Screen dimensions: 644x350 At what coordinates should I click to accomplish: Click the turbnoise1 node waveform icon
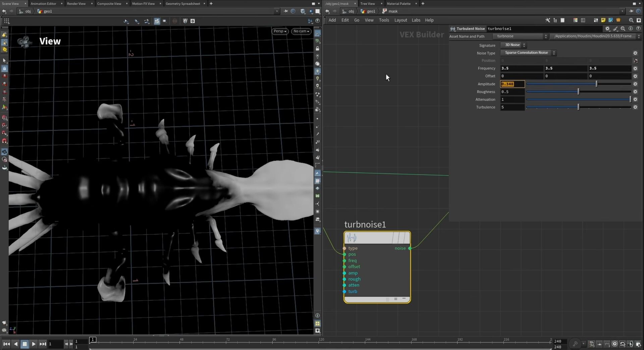tap(352, 238)
